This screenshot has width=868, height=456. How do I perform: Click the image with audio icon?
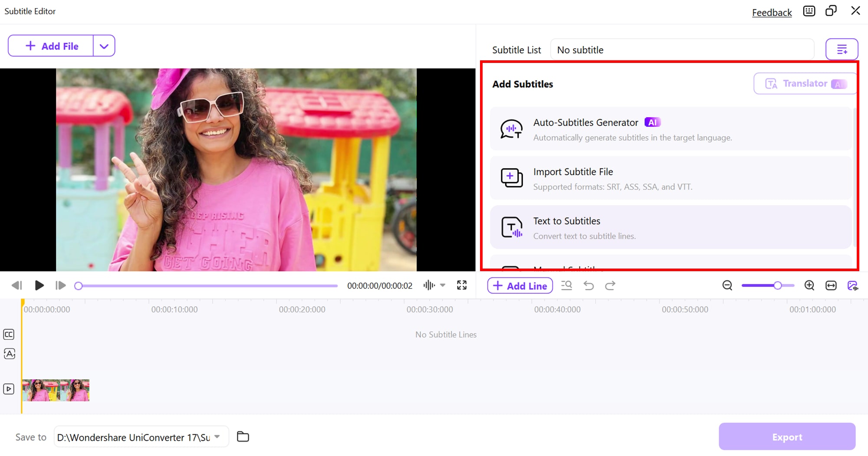853,285
